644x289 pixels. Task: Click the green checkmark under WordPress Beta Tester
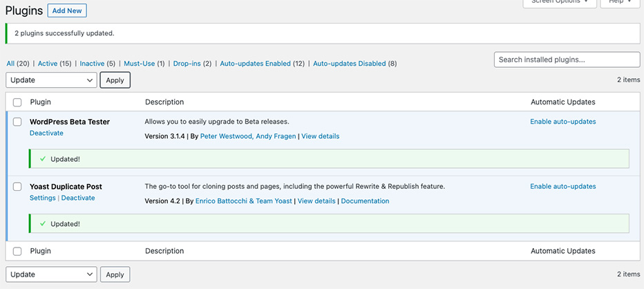point(43,159)
